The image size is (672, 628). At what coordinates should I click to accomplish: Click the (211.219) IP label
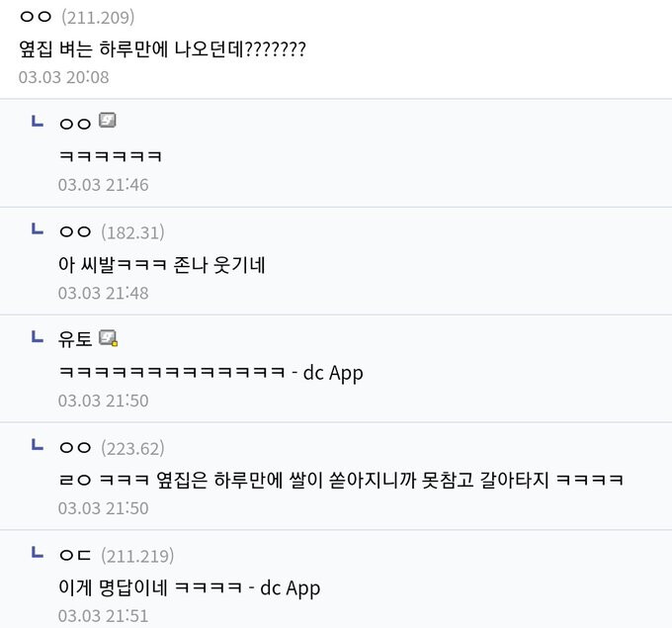click(137, 555)
